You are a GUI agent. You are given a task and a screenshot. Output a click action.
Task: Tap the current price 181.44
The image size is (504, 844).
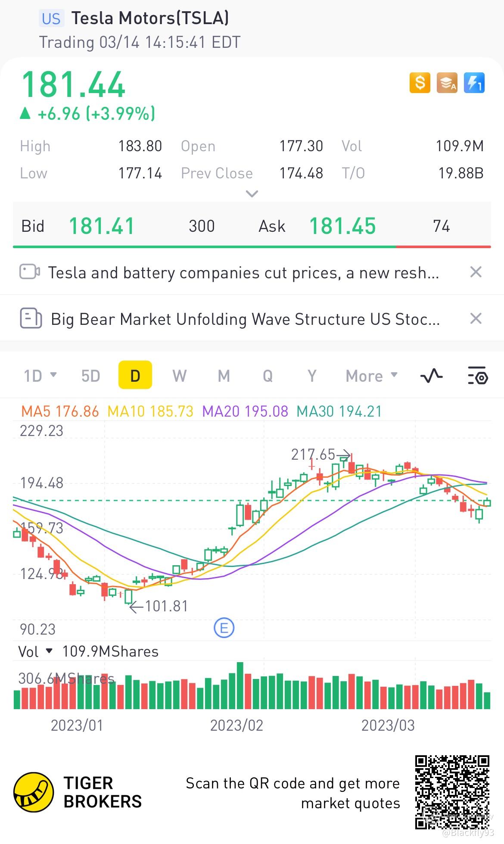click(x=73, y=84)
